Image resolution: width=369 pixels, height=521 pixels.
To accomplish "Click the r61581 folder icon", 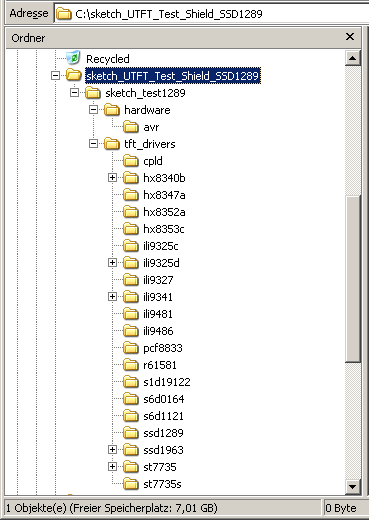I will (x=131, y=364).
